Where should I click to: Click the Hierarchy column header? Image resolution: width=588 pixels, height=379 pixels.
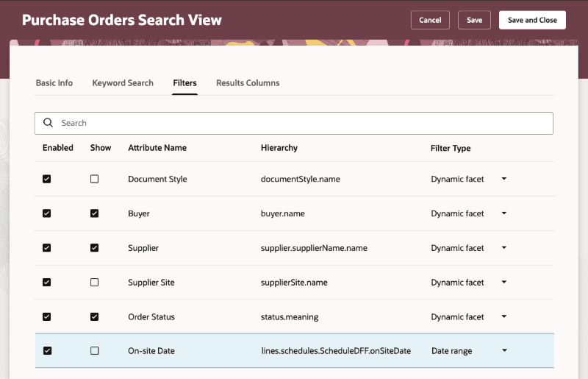(279, 148)
